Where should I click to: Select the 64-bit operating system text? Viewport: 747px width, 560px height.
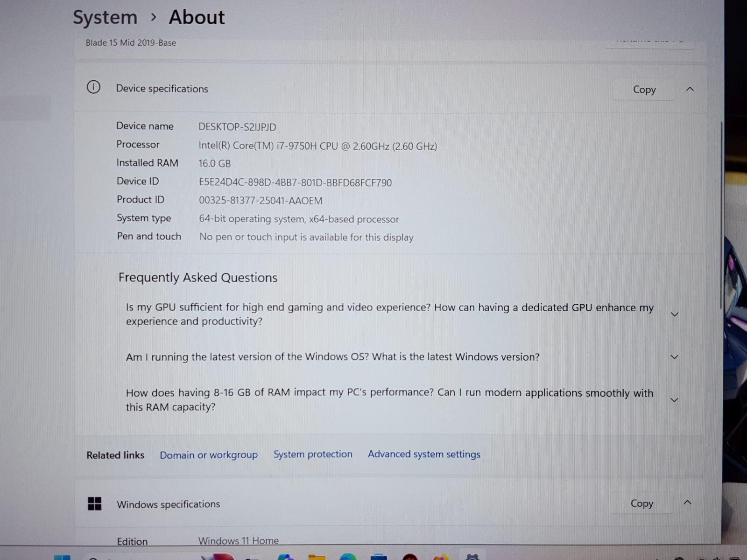pos(299,219)
